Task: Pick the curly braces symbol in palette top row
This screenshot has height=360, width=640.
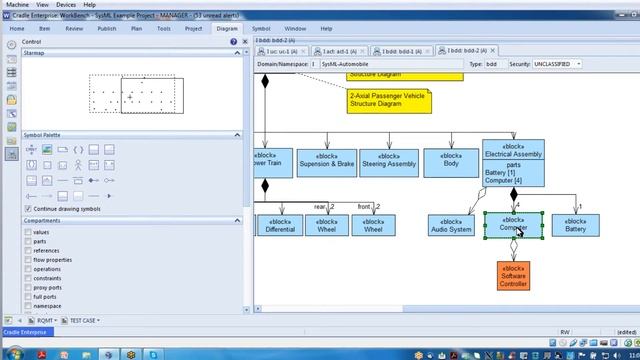Action: [78, 150]
